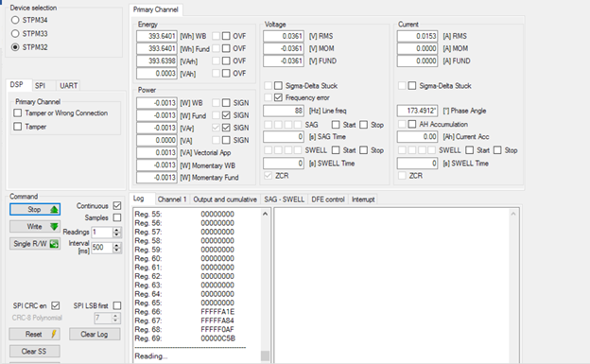Toggle Voltage SAG Stop checkbox
The width and height of the screenshot is (590, 364).
coord(363,125)
